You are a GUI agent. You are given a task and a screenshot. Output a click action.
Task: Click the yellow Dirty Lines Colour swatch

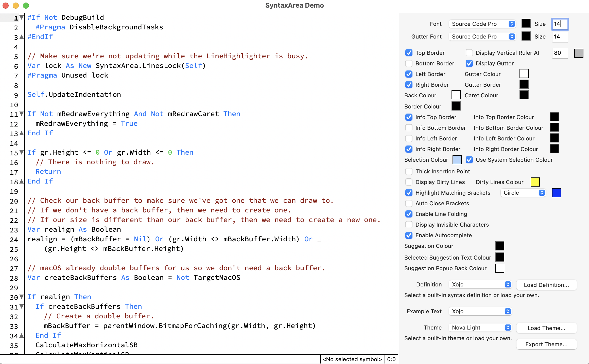tap(535, 182)
